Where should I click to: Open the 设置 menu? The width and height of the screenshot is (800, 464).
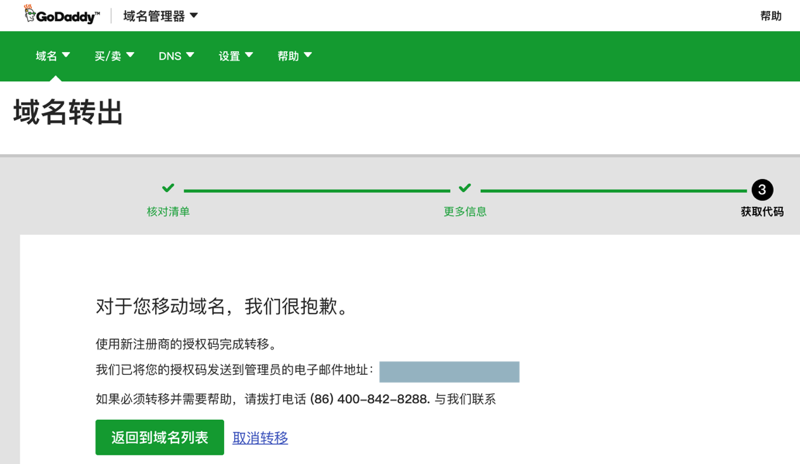pyautogui.click(x=236, y=56)
